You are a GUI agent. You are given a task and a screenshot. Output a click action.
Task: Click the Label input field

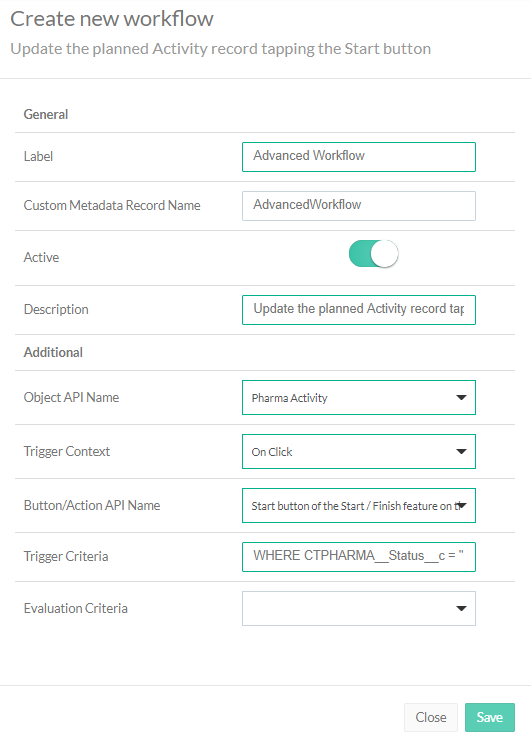point(359,157)
